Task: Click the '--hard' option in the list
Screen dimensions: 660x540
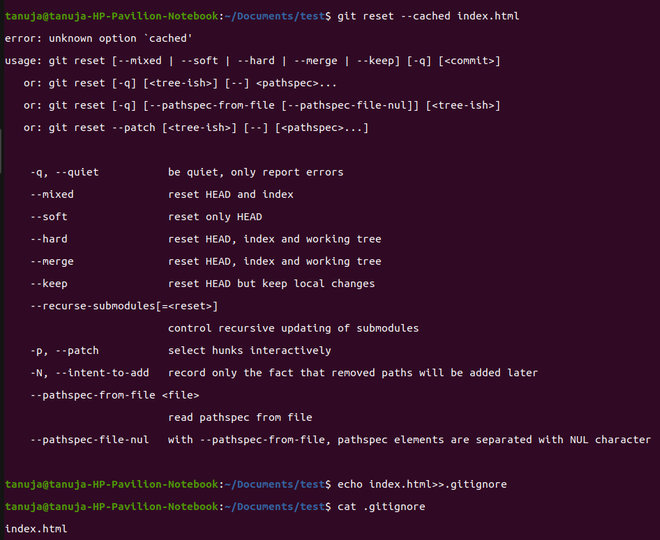Action: (x=49, y=239)
